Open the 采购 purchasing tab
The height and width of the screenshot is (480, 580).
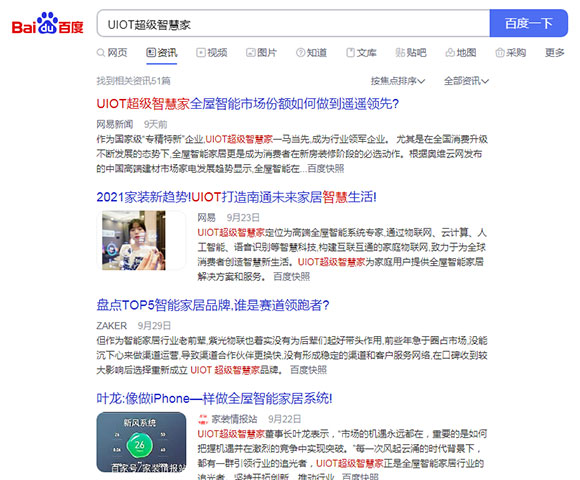511,53
